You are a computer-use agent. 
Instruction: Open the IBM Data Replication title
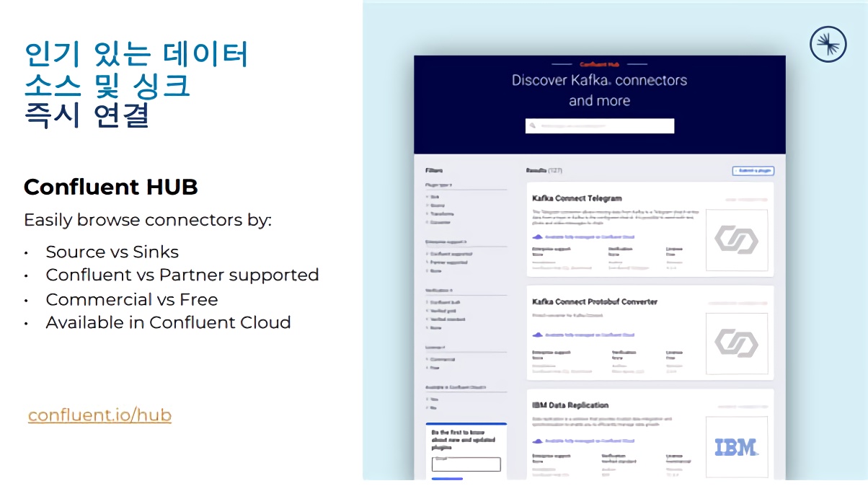570,405
